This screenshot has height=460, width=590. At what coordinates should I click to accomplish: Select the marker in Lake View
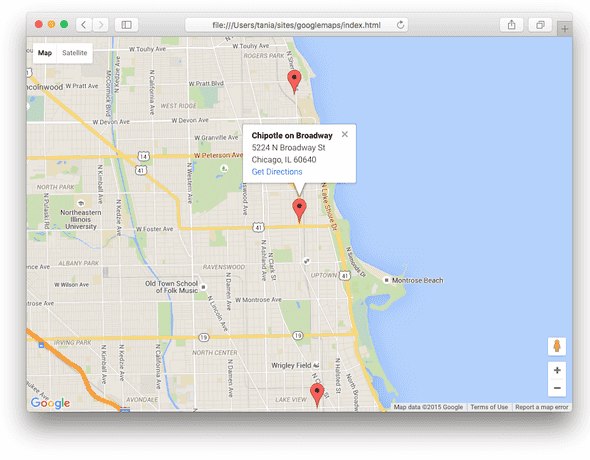[317, 396]
